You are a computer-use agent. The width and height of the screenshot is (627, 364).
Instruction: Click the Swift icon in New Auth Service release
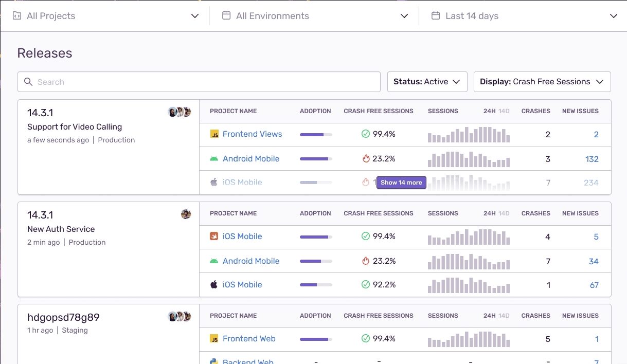(x=214, y=236)
